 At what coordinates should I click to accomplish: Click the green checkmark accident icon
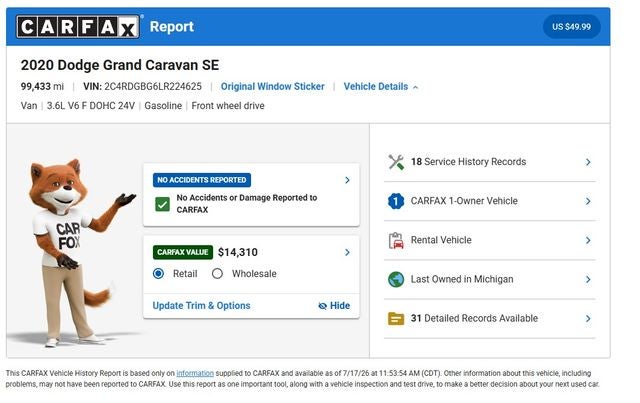162,204
